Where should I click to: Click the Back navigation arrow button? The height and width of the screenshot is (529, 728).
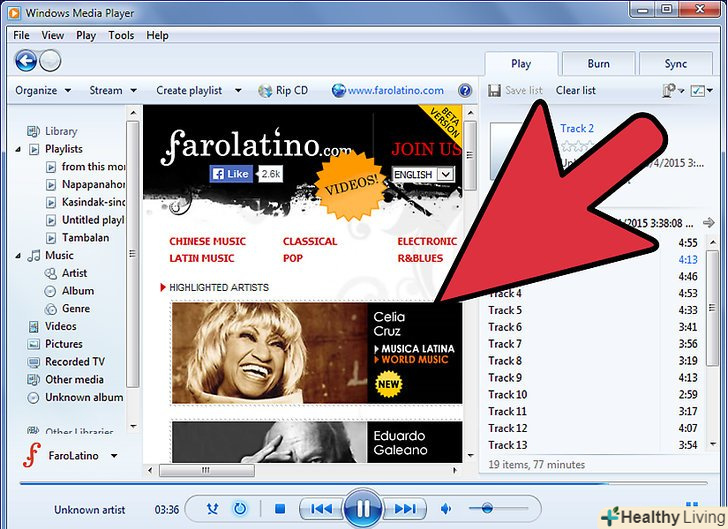tap(26, 60)
